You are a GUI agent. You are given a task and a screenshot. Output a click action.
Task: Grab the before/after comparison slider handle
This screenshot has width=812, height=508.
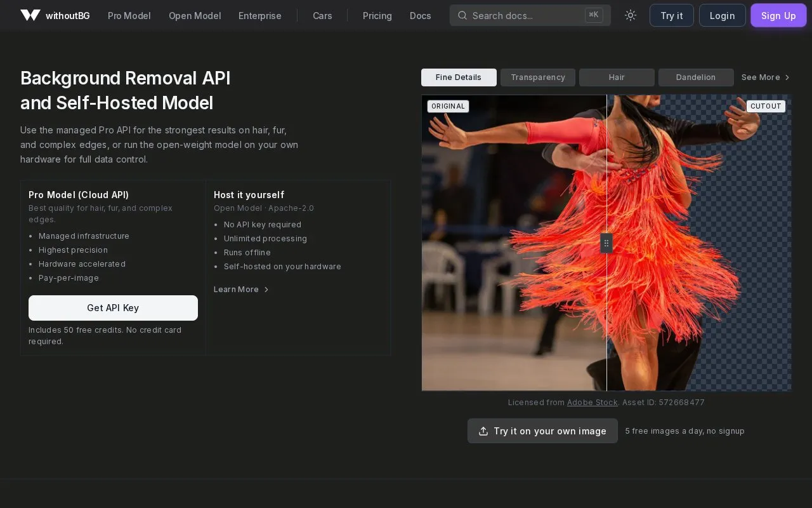coord(606,243)
